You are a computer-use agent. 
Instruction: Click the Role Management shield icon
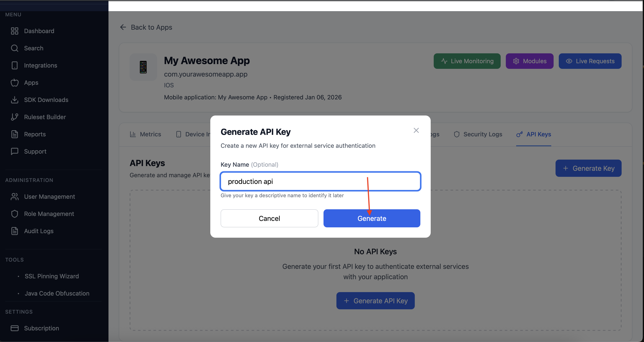coord(14,214)
